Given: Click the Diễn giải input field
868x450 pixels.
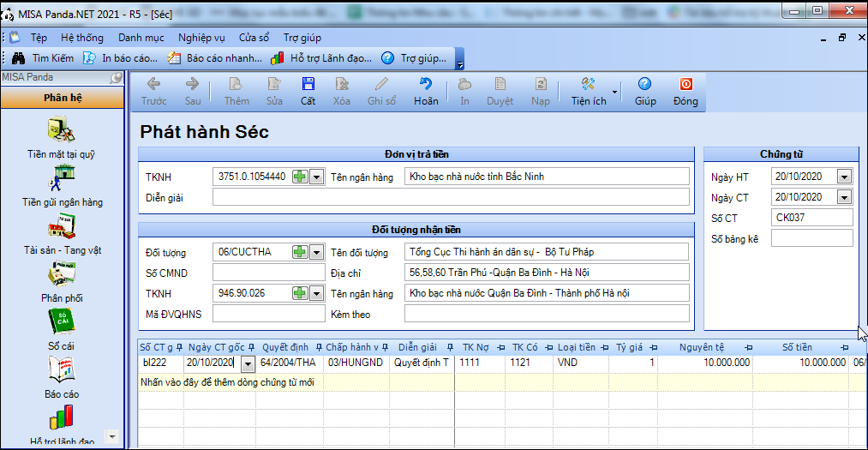Looking at the screenshot, I should 451,197.
